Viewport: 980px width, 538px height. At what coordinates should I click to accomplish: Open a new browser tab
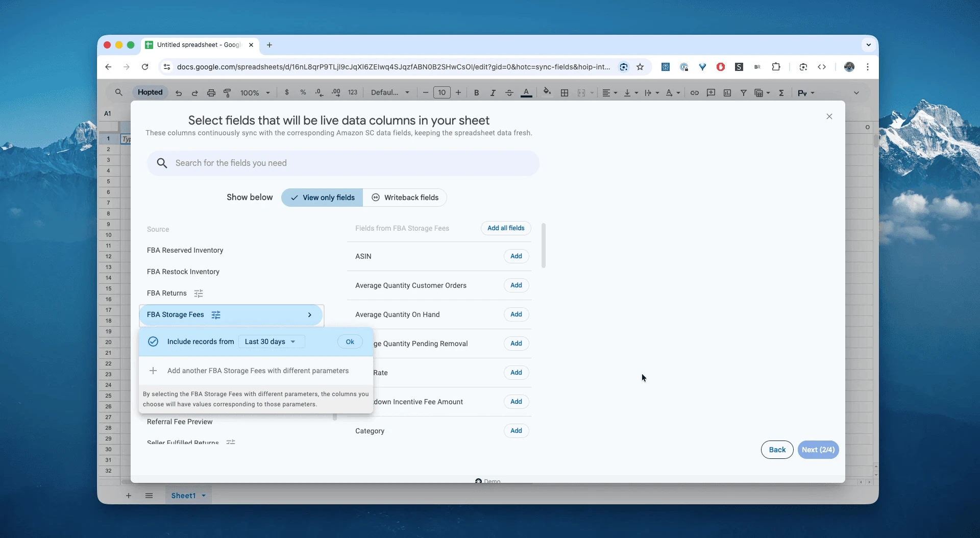tap(269, 45)
